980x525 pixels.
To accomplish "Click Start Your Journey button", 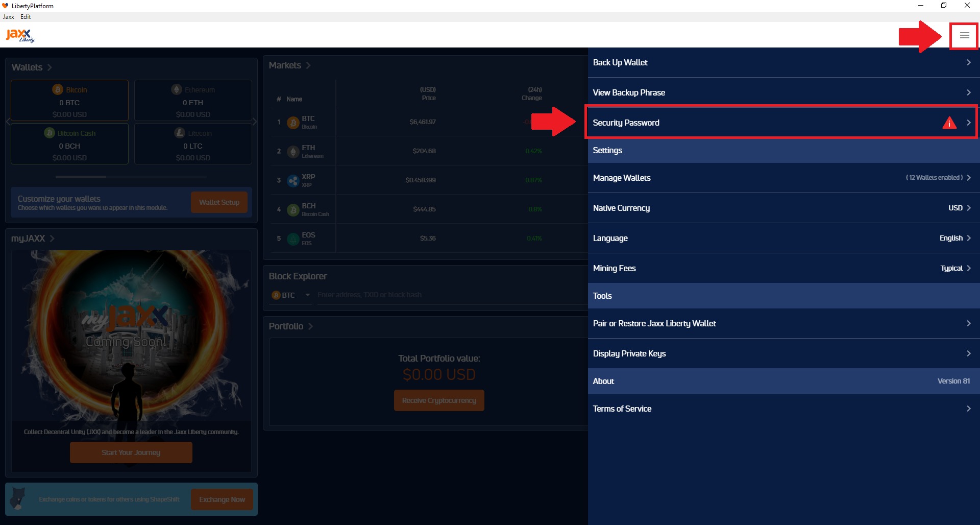I will pos(131,452).
